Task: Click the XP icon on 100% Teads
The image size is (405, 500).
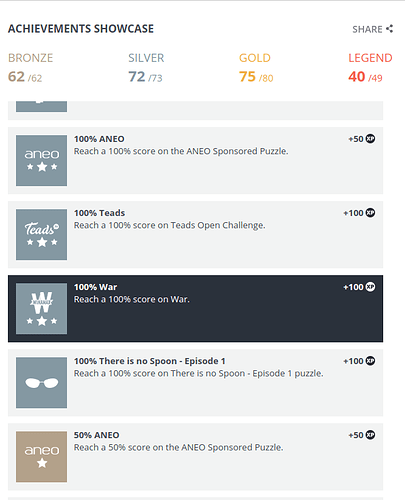Action: coord(370,212)
